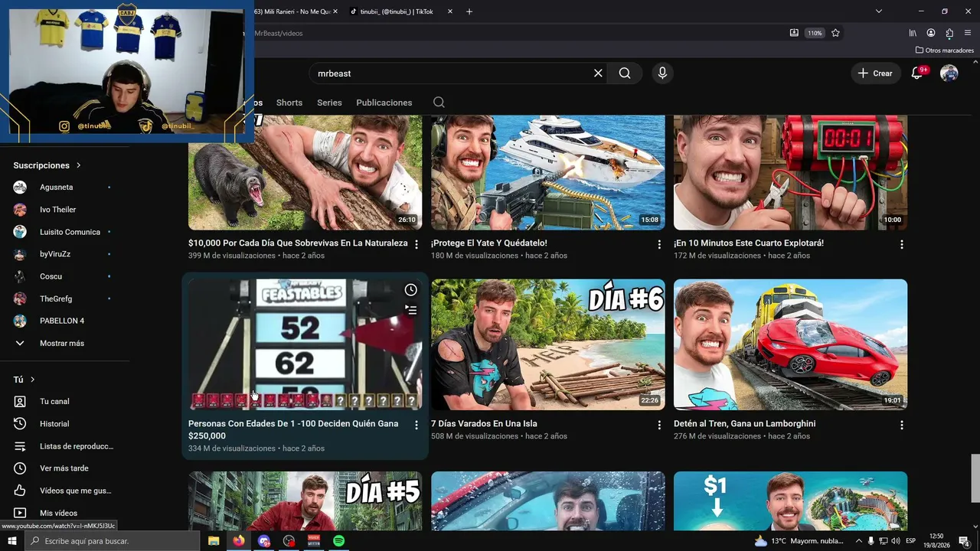Open Listas de reproducción in sidebar
Image resolution: width=980 pixels, height=551 pixels.
(65, 446)
